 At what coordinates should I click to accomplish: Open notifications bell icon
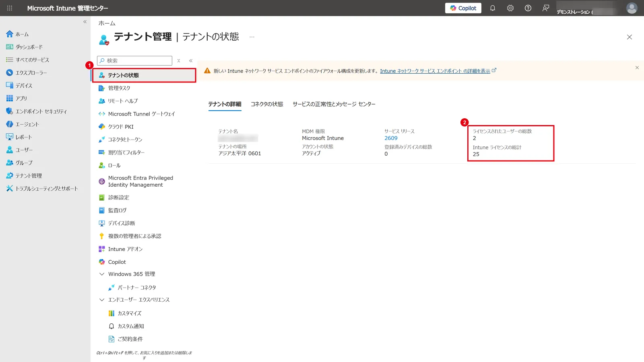492,8
